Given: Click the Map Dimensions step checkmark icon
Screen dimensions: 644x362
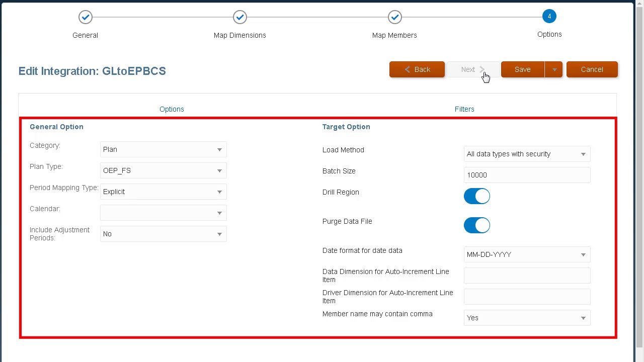Looking at the screenshot, I should click(240, 18).
